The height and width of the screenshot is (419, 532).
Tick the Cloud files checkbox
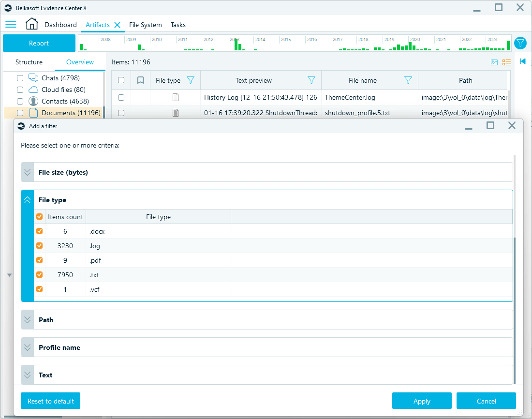[x=20, y=90]
